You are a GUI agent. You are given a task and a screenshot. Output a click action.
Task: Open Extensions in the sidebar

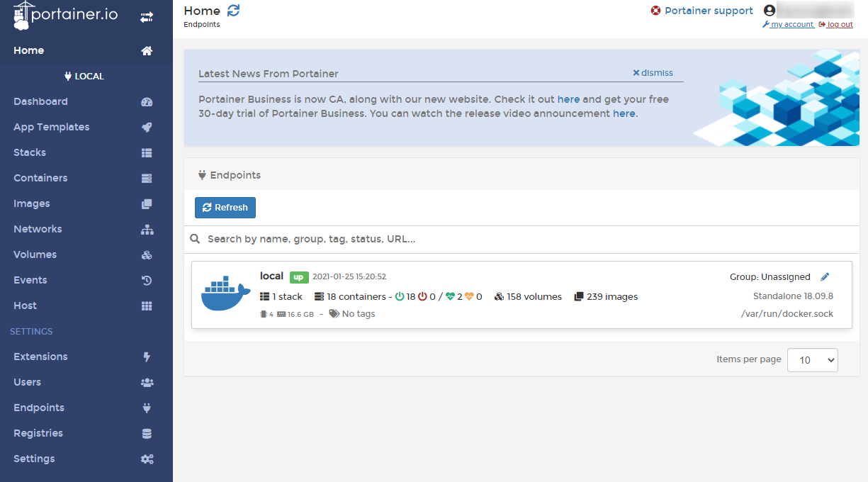tap(86, 357)
